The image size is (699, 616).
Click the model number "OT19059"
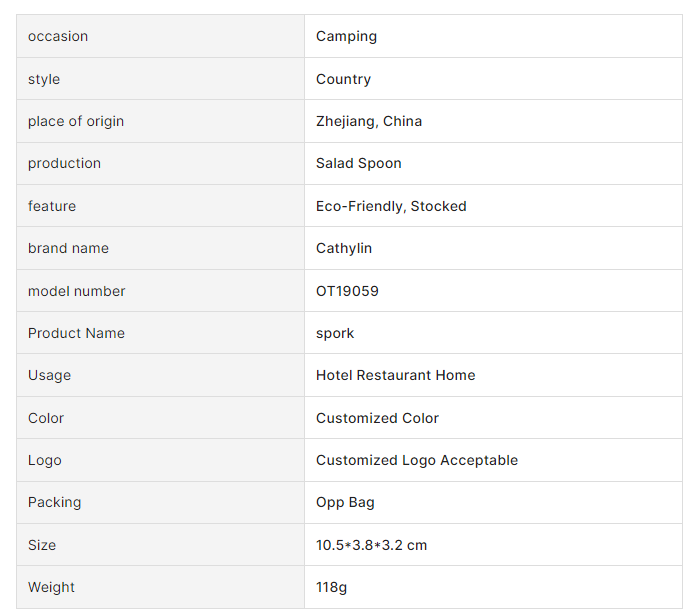(x=347, y=291)
